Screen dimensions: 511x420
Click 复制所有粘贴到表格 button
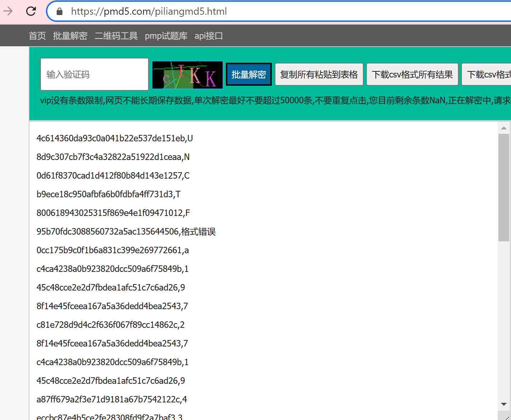319,74
